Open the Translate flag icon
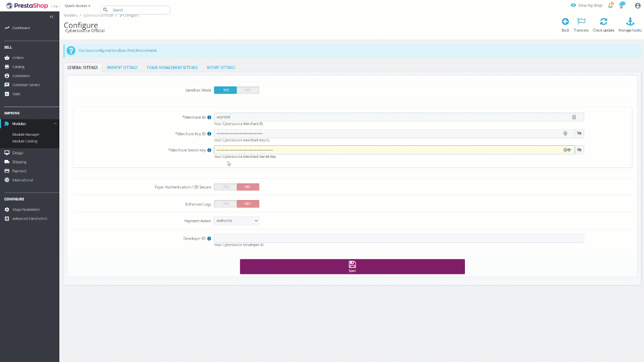Viewport: 644px width, 362px height. point(581,22)
